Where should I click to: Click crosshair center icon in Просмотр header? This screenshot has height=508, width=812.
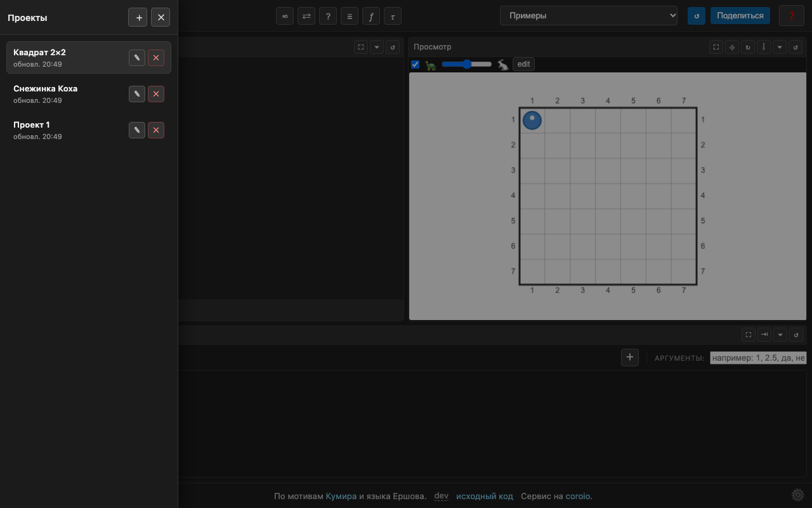pos(732,47)
